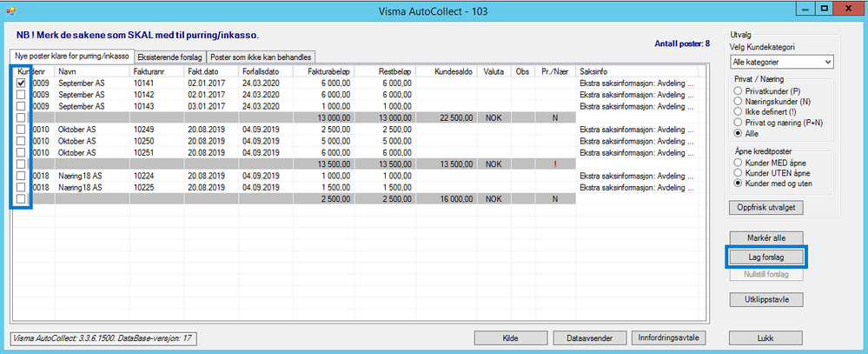Click the Dataavsender button
This screenshot has height=354, width=868.
[x=590, y=337]
